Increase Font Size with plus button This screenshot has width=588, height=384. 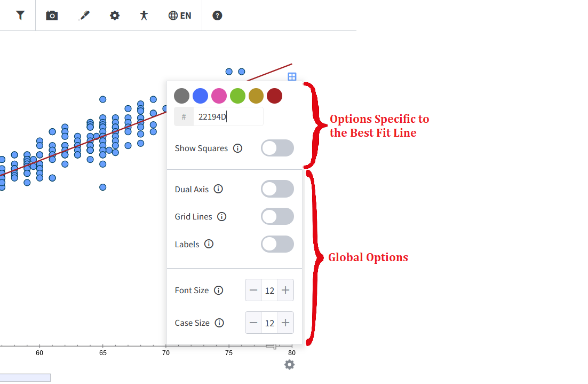tap(285, 290)
